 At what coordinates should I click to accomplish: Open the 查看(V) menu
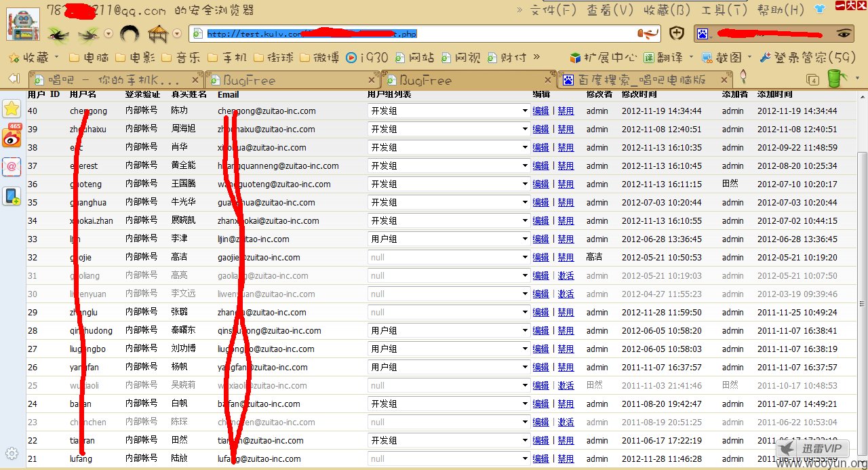(610, 10)
